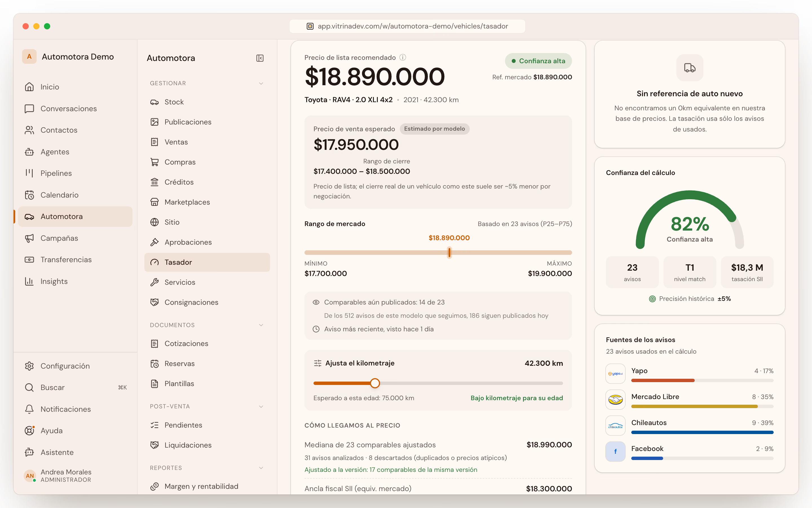Click the Campañas megaphone icon
The image size is (812, 508).
(30, 238)
